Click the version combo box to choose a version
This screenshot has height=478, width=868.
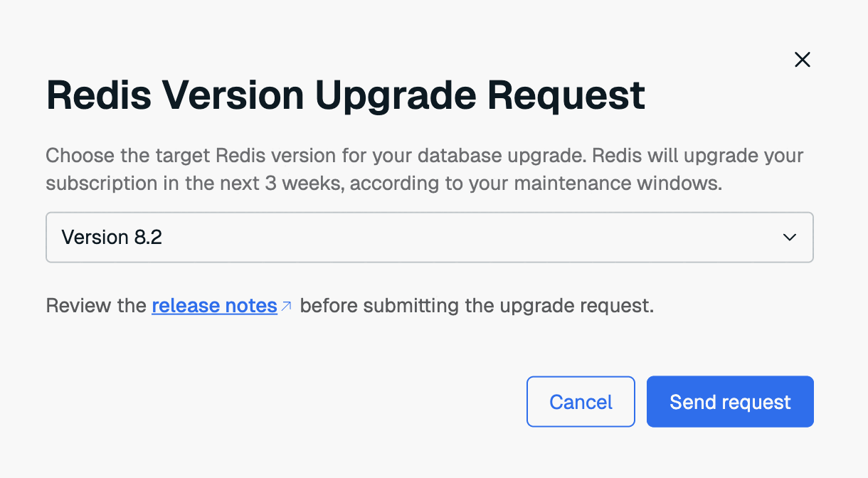coord(429,237)
